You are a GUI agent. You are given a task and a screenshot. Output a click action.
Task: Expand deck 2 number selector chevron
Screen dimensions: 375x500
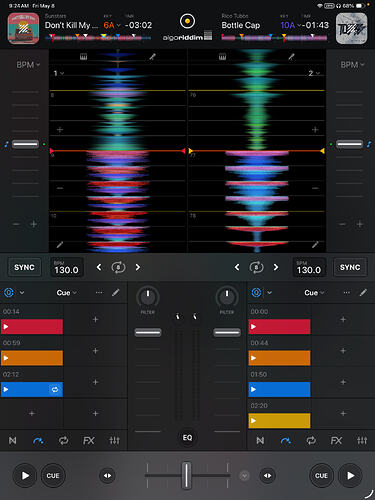click(x=314, y=73)
